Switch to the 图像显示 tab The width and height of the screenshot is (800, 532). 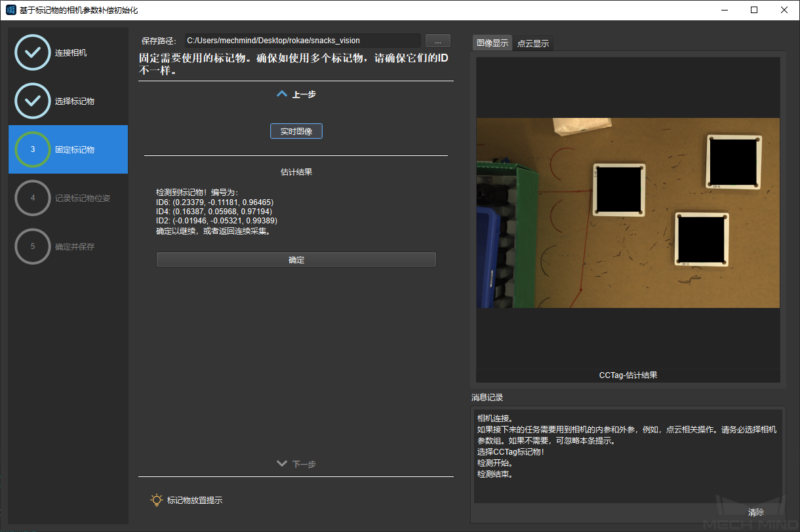[492, 43]
